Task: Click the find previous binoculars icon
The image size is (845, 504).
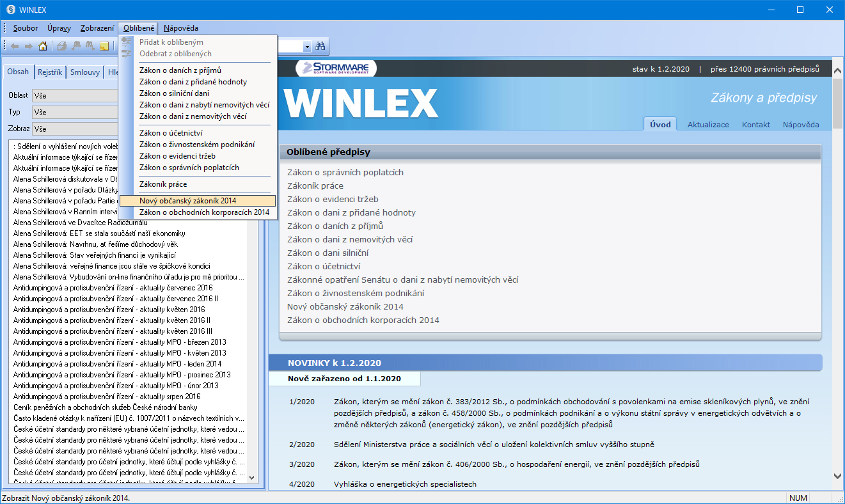Action: tap(76, 46)
